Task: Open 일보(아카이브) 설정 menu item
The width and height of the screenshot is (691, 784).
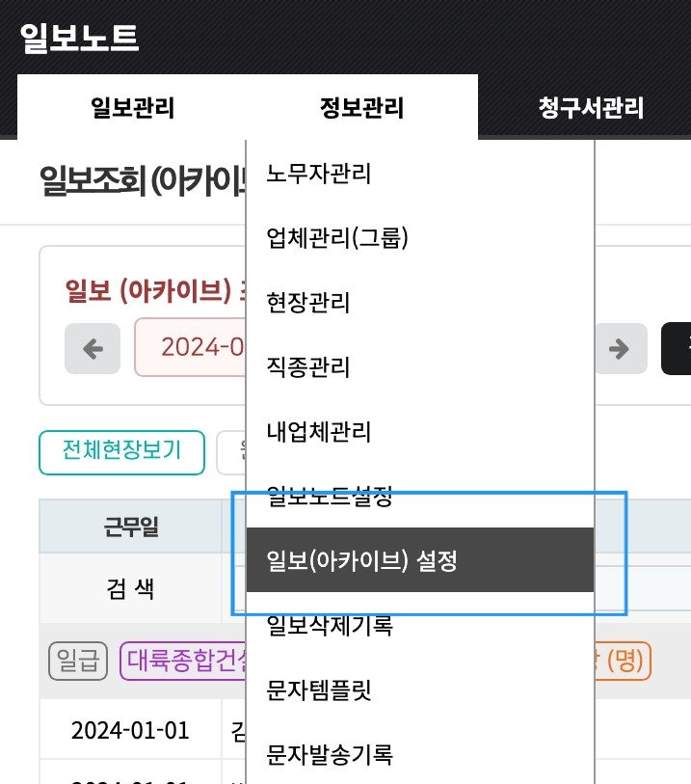Action: pyautogui.click(x=360, y=560)
